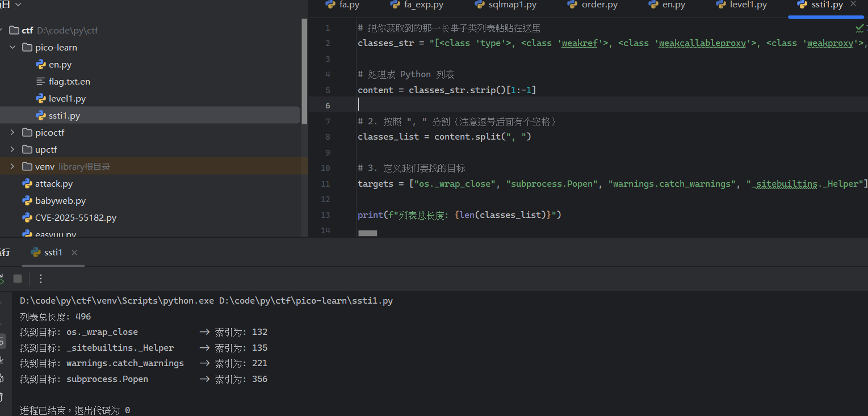
Task: Expand the venv library root folder
Action: [x=12, y=167]
